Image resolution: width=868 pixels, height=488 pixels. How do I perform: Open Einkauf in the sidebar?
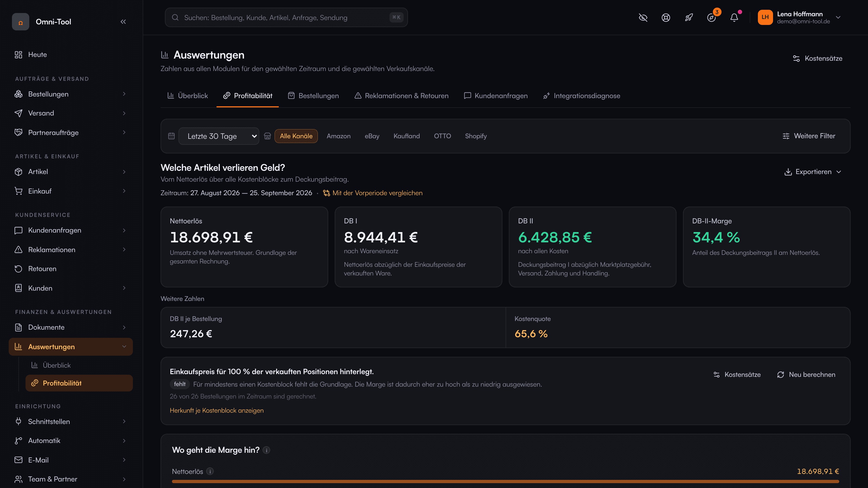71,191
